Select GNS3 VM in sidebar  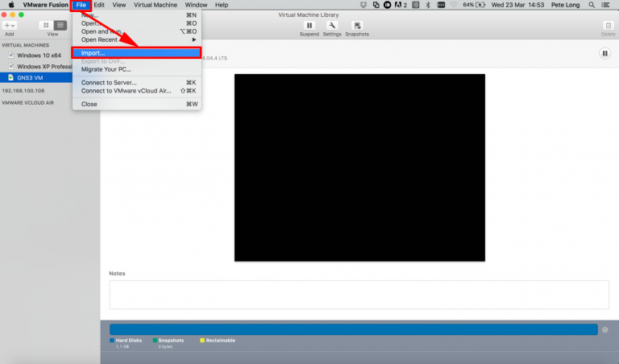coord(36,77)
